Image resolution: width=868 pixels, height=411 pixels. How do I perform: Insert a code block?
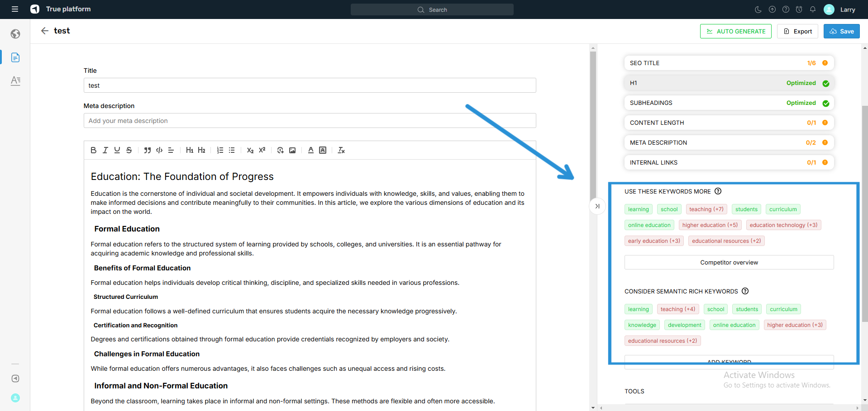tap(159, 150)
